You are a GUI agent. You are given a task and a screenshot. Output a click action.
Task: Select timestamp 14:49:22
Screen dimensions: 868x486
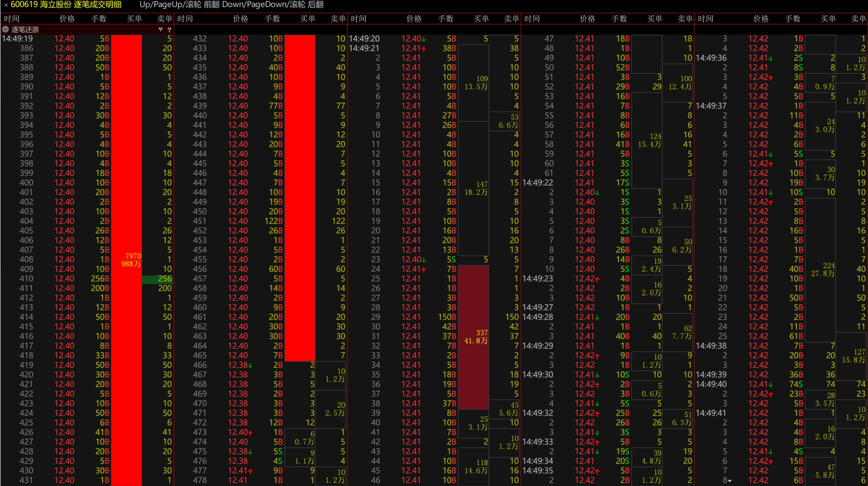[538, 183]
